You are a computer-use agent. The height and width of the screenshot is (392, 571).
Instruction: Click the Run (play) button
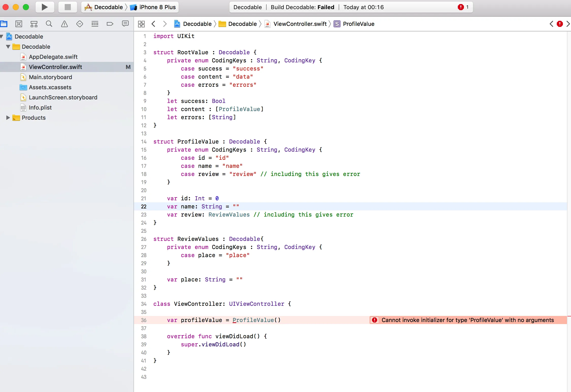click(x=45, y=7)
